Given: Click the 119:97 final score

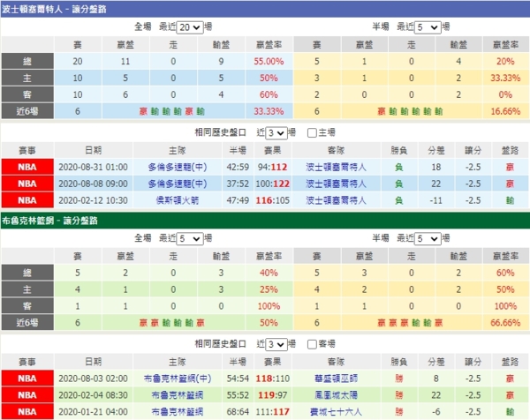Looking at the screenshot, I should 272,395.
